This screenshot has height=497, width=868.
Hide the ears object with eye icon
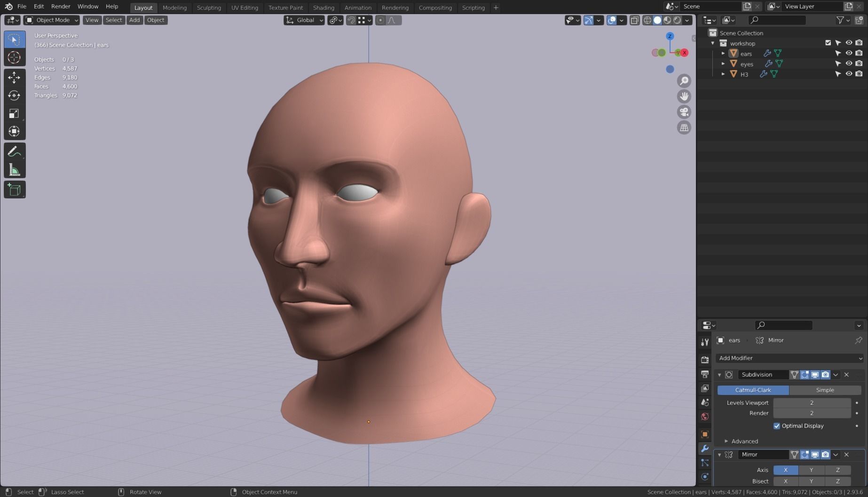point(849,53)
